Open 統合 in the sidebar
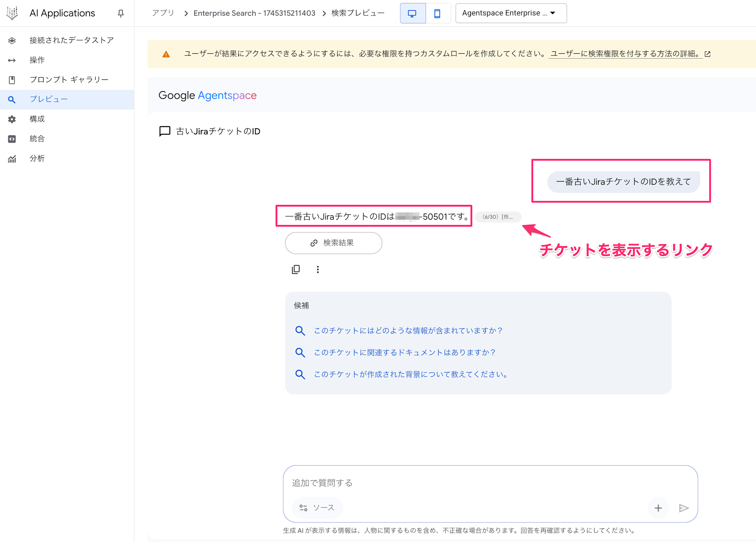The height and width of the screenshot is (542, 756). pos(67,138)
